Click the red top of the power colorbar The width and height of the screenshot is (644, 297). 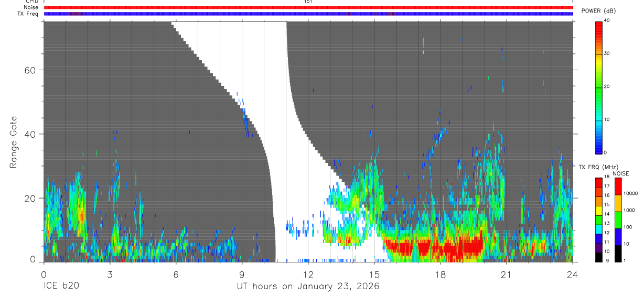[x=599, y=25]
